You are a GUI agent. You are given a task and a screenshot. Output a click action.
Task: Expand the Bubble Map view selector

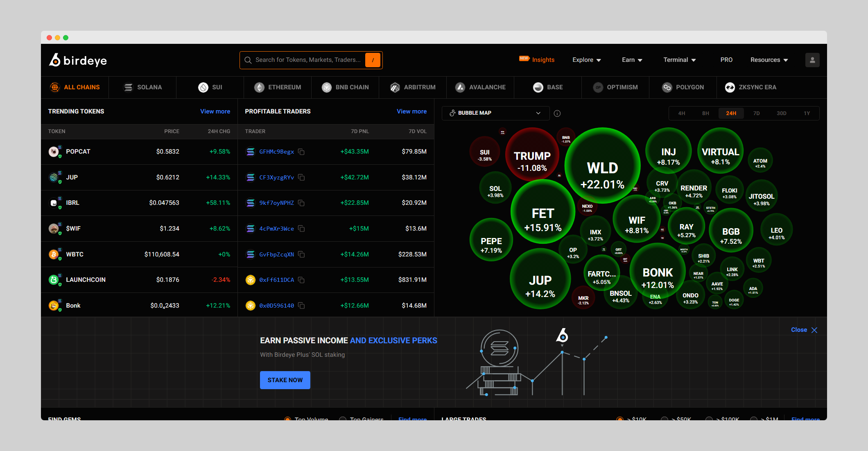[495, 113]
